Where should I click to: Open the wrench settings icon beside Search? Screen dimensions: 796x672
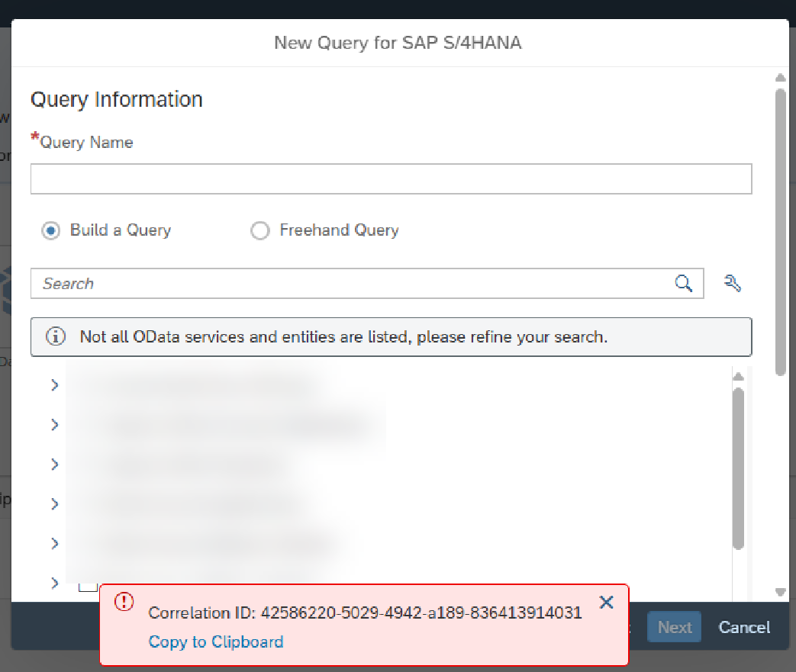tap(732, 283)
